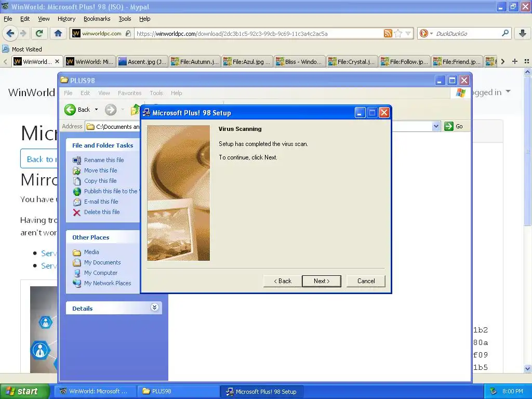Viewport: 532px width, 399px height.
Task: Open the Bookmarks menu
Action: [x=97, y=19]
